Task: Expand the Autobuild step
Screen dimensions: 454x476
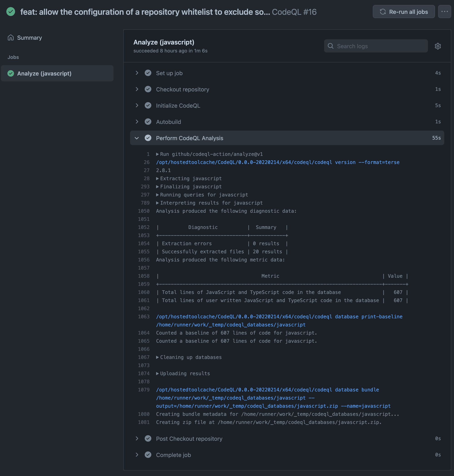Action: (137, 121)
